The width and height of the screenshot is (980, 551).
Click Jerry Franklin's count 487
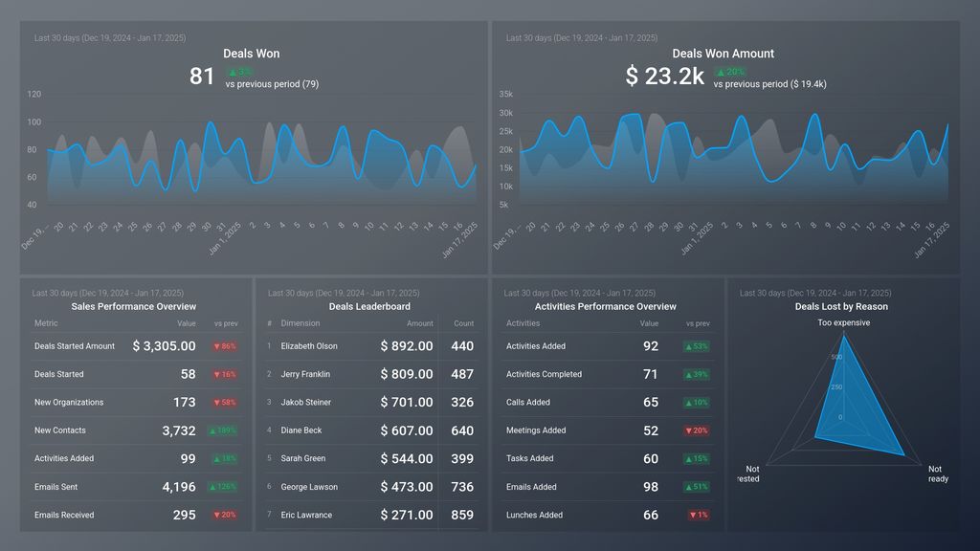462,374
